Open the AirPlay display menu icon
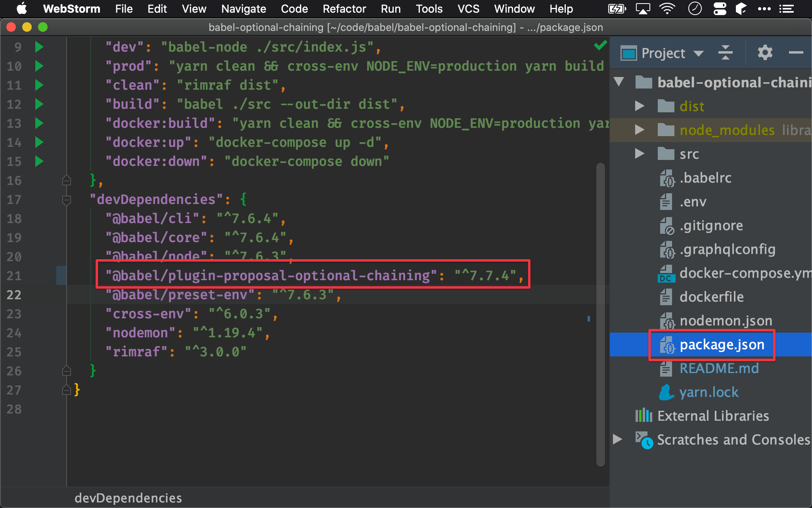The image size is (812, 508). (x=643, y=9)
